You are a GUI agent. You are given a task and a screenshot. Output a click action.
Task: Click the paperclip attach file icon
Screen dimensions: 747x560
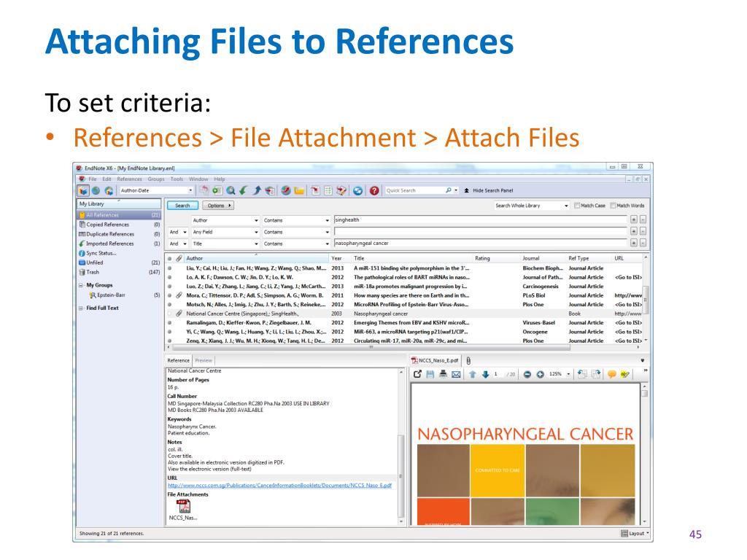click(468, 360)
